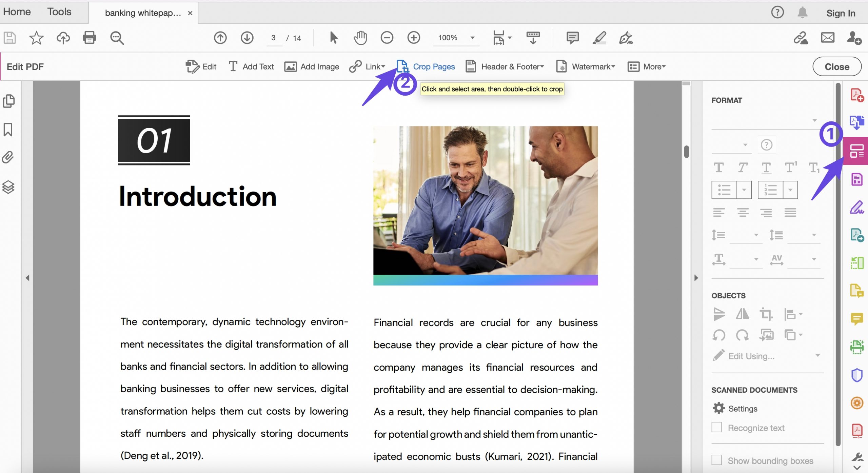Image resolution: width=868 pixels, height=473 pixels.
Task: Click Close to exit Edit PDF mode
Action: pyautogui.click(x=836, y=66)
